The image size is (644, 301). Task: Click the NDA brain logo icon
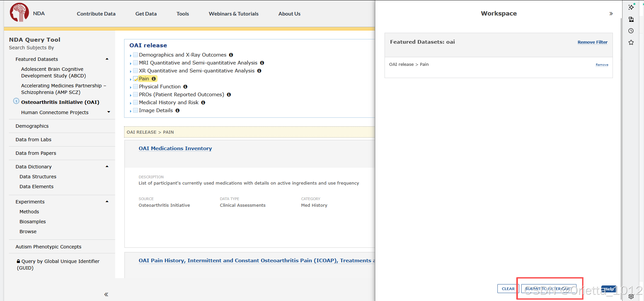pyautogui.click(x=20, y=13)
